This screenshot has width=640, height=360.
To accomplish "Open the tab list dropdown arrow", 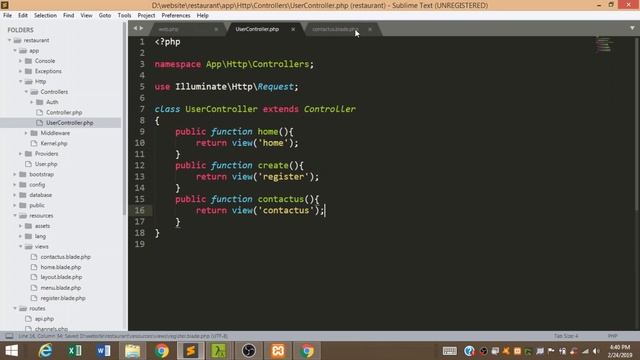I will (x=632, y=28).
